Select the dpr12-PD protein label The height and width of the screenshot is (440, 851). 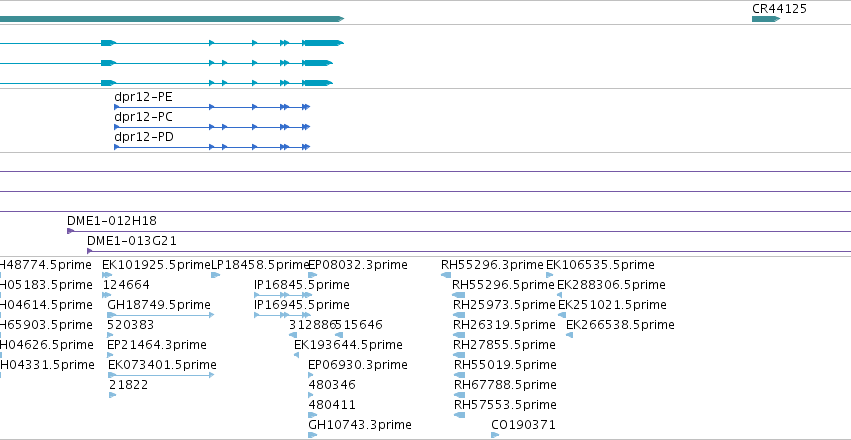tap(144, 137)
